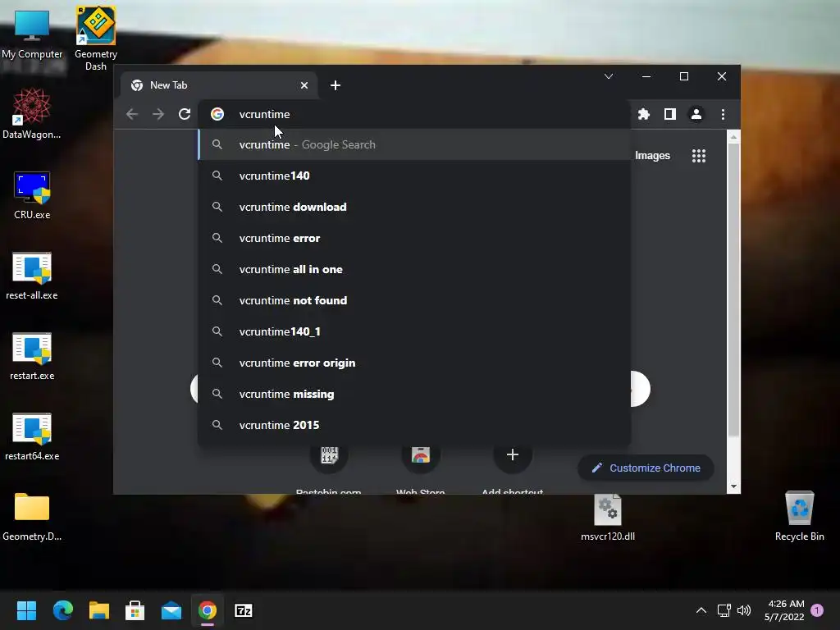Click the plus icon for Add shortcut
This screenshot has width=840, height=630.
click(512, 454)
